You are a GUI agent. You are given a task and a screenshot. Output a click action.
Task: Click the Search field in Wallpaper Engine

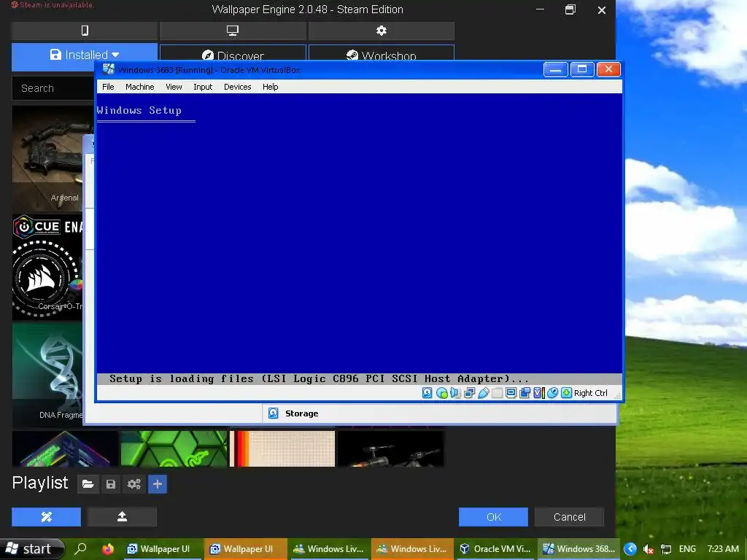click(53, 88)
